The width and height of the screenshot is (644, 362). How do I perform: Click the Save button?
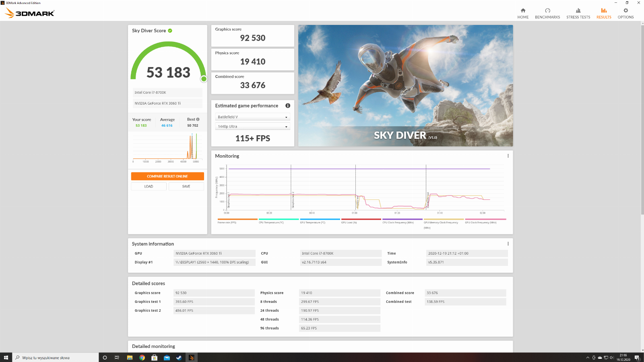pos(186,186)
